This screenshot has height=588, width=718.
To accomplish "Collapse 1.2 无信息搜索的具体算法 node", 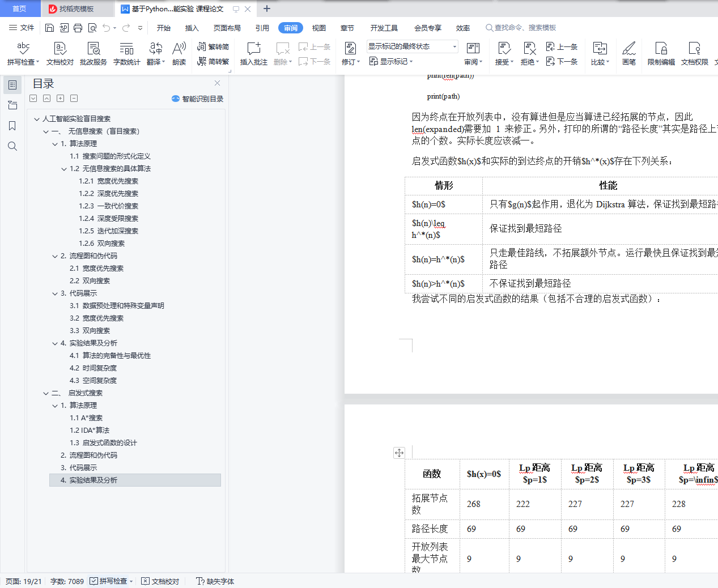I will coord(64,169).
